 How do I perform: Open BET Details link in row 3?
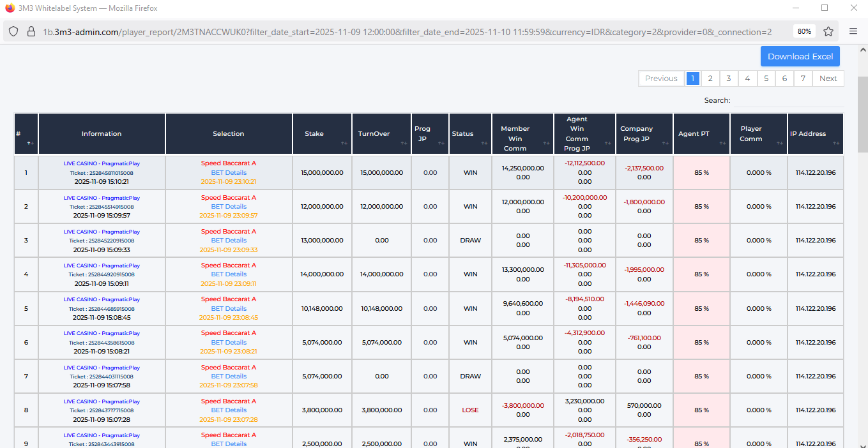pos(229,240)
